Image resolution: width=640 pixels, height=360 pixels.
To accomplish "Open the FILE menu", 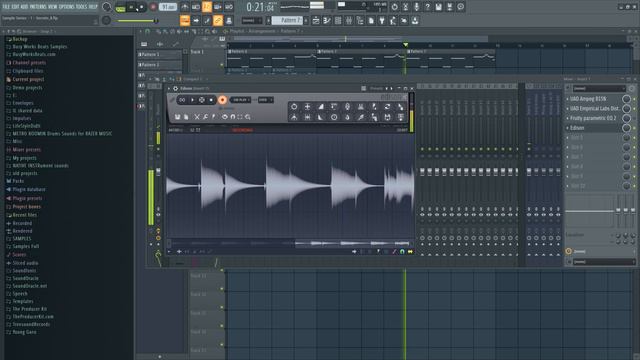I will (x=6, y=7).
